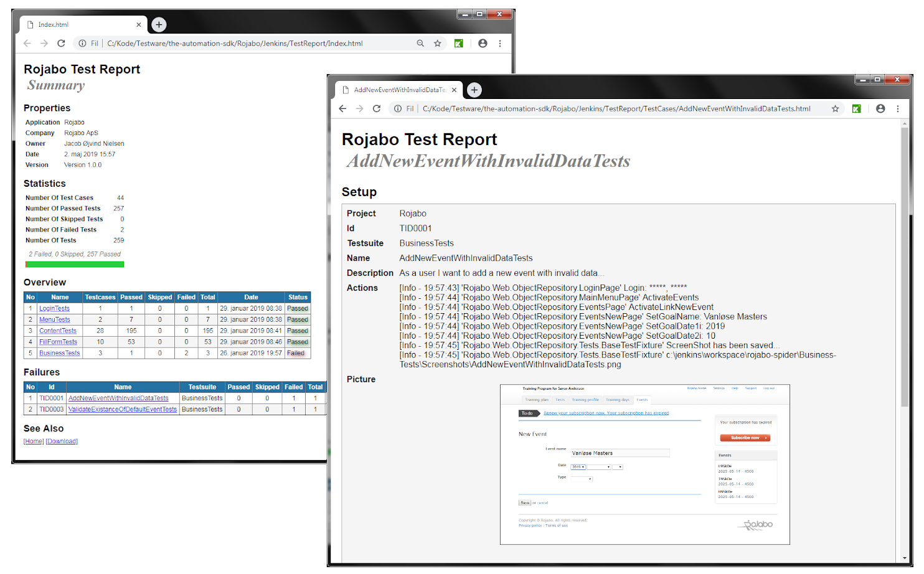924x574 pixels.
Task: Click green extension icon in Index.html window
Action: tap(459, 44)
